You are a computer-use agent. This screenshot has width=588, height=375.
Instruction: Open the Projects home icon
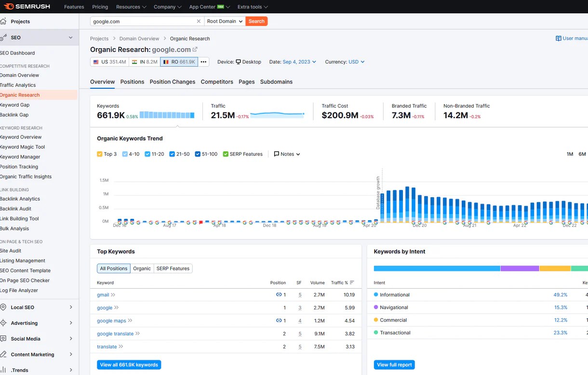tap(3, 21)
